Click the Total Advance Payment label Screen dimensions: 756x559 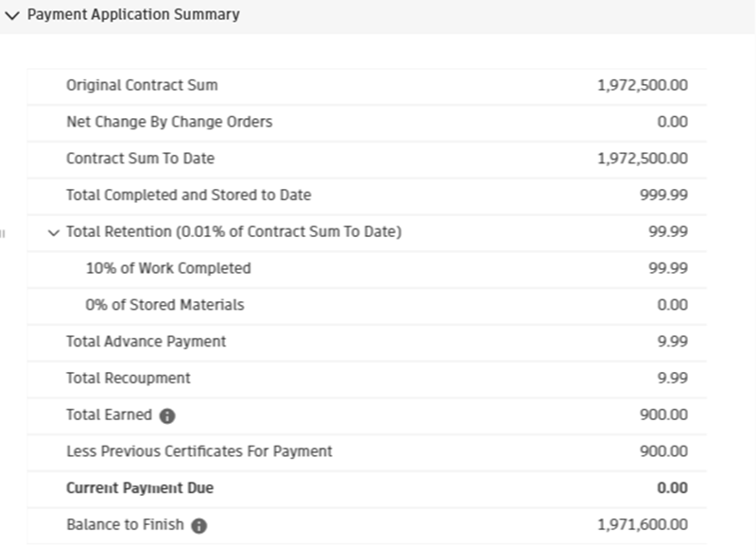click(146, 342)
